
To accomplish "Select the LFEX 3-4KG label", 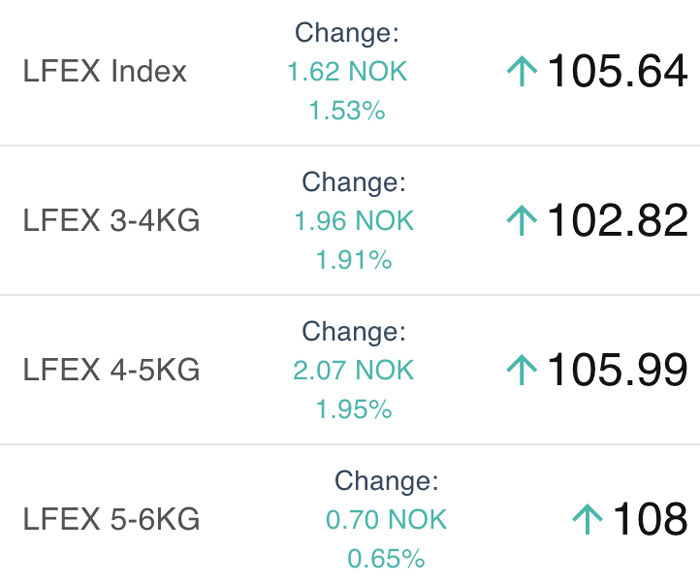I will click(x=111, y=221).
